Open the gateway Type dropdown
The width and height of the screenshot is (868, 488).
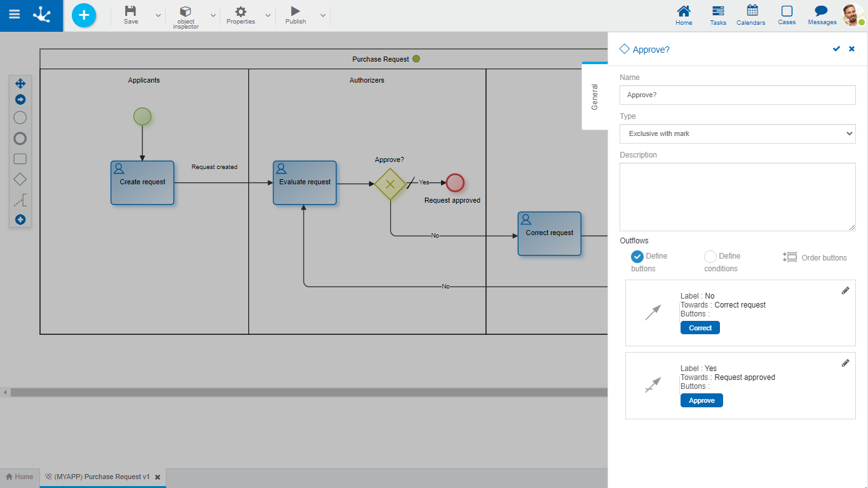click(737, 133)
